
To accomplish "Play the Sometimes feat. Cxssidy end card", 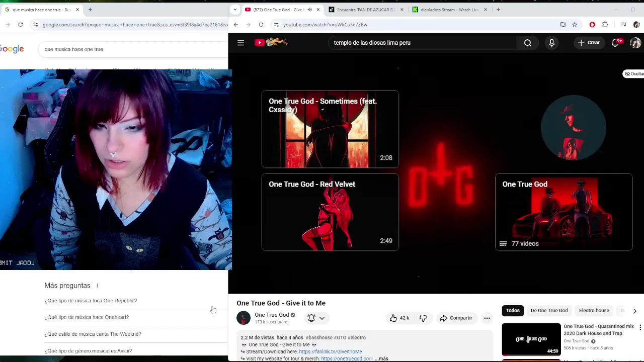I will (330, 129).
